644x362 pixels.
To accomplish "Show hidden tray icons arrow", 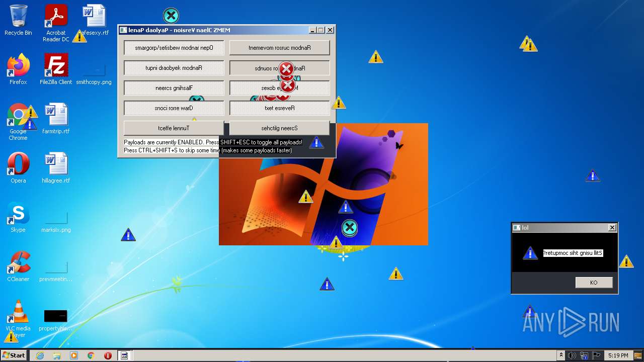I will (x=561, y=355).
